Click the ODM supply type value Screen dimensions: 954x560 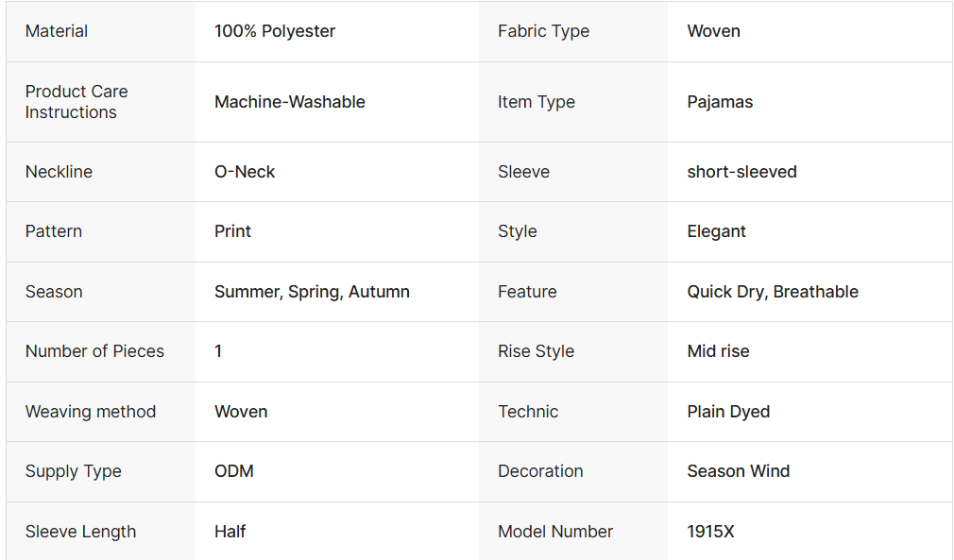[234, 471]
